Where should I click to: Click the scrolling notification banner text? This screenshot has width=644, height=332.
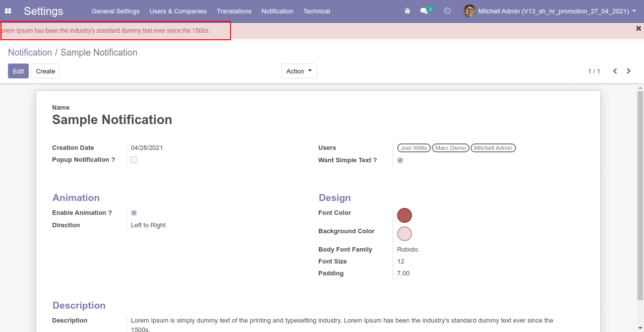(x=105, y=30)
